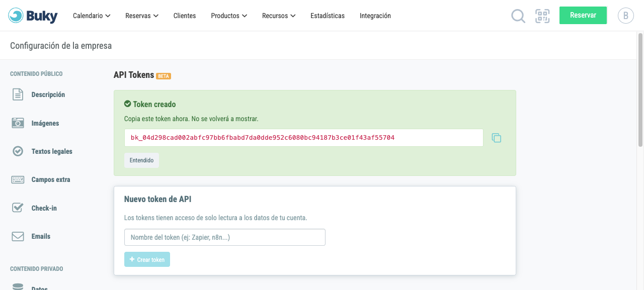Open the search magnifier icon

click(x=518, y=16)
